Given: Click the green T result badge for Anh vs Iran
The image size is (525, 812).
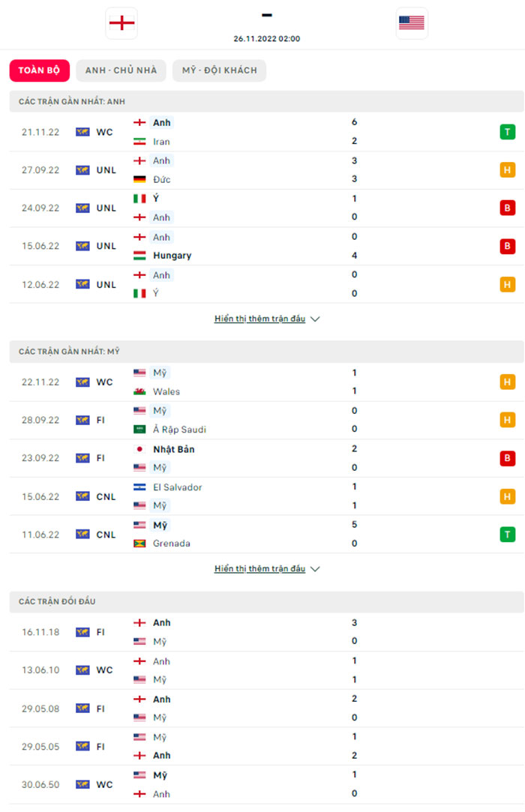Looking at the screenshot, I should 508,132.
